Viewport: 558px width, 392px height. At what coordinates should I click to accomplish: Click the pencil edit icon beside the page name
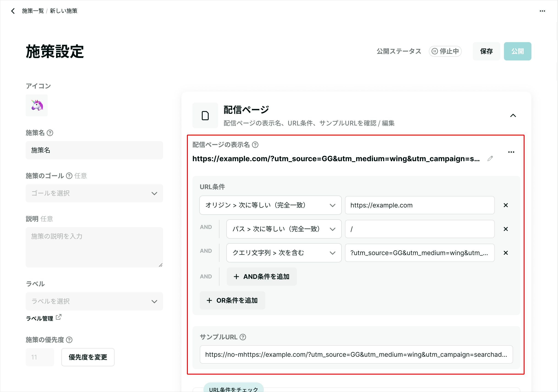490,159
